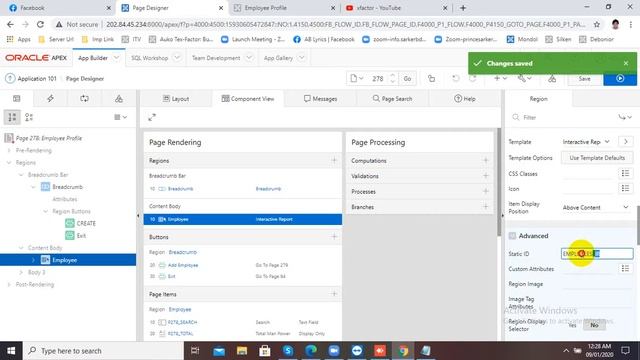This screenshot has height=360, width=640.
Task: Open the Custom Attributes picker icon
Action: point(625,268)
